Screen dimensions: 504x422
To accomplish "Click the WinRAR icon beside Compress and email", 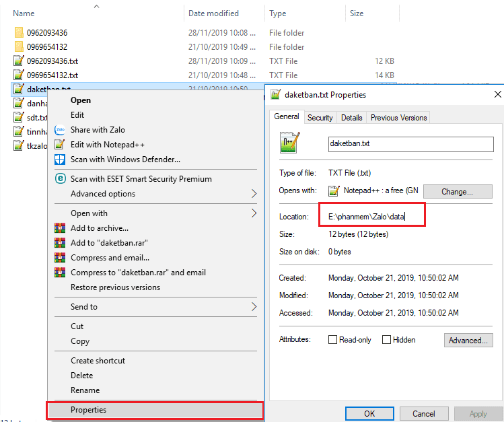I will point(59,258).
